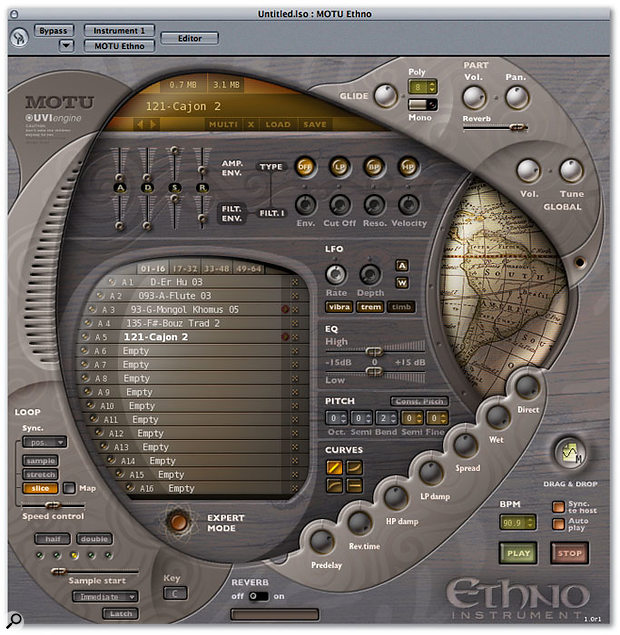Select the flat curve icon
Viewport: 620px width, 635px height.
(x=354, y=485)
